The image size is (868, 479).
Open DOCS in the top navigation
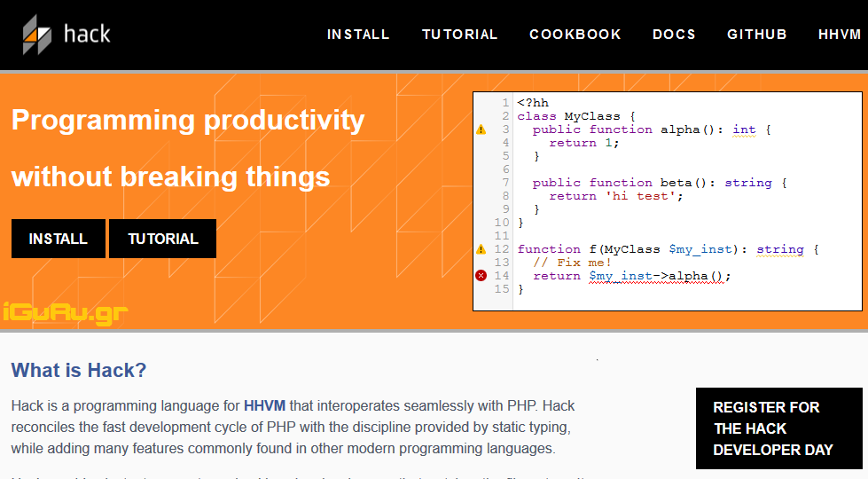pos(674,35)
